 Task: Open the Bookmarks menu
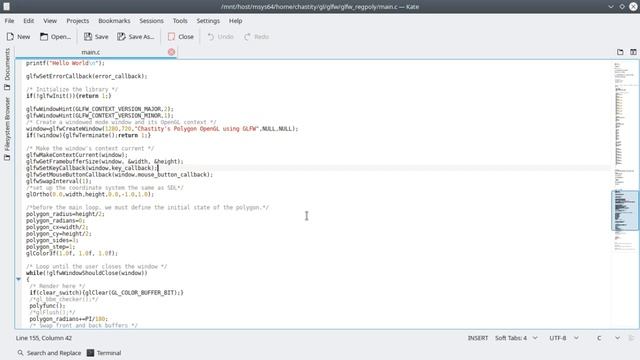(x=114, y=21)
